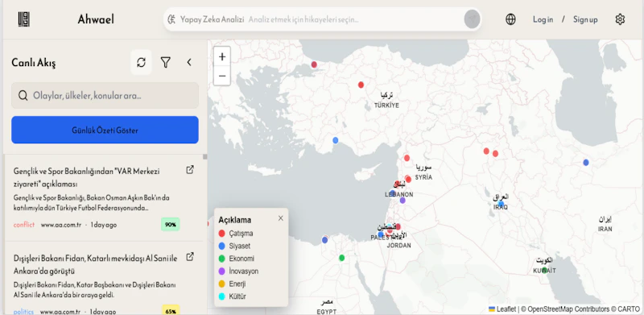Click the conflict tag on first story

click(x=24, y=225)
